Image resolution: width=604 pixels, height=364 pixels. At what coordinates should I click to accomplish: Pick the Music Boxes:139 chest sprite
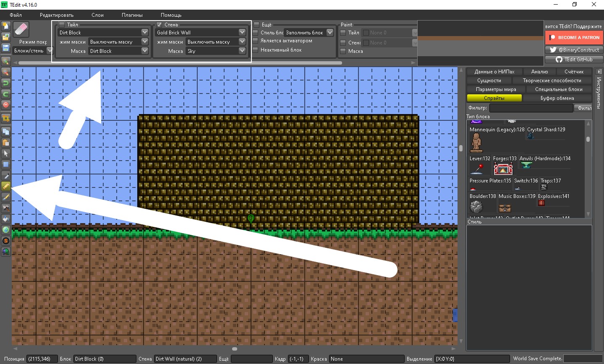(505, 208)
